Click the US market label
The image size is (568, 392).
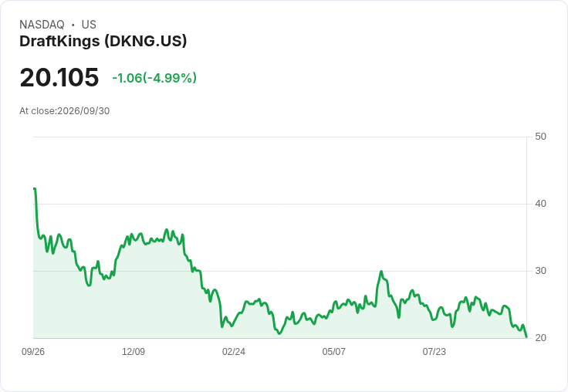point(89,25)
